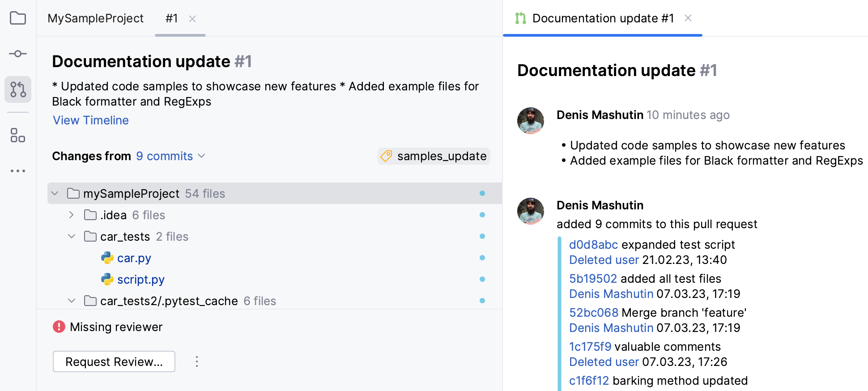Open the Project folder tool window icon
Viewport: 868px width, 391px height.
click(x=18, y=18)
